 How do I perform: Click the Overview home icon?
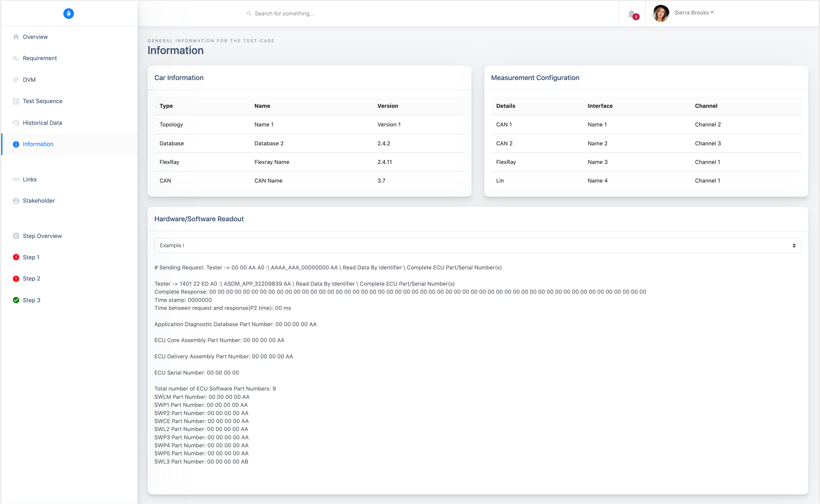click(16, 37)
